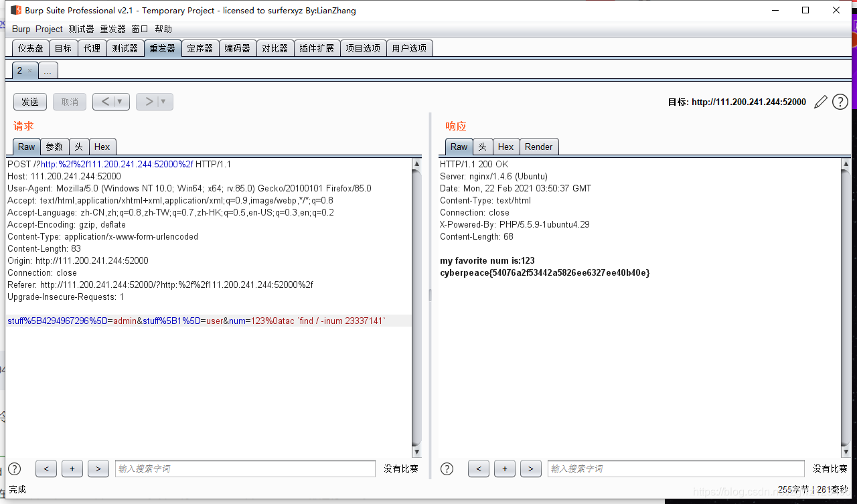Go forward to next request in history

tap(149, 102)
